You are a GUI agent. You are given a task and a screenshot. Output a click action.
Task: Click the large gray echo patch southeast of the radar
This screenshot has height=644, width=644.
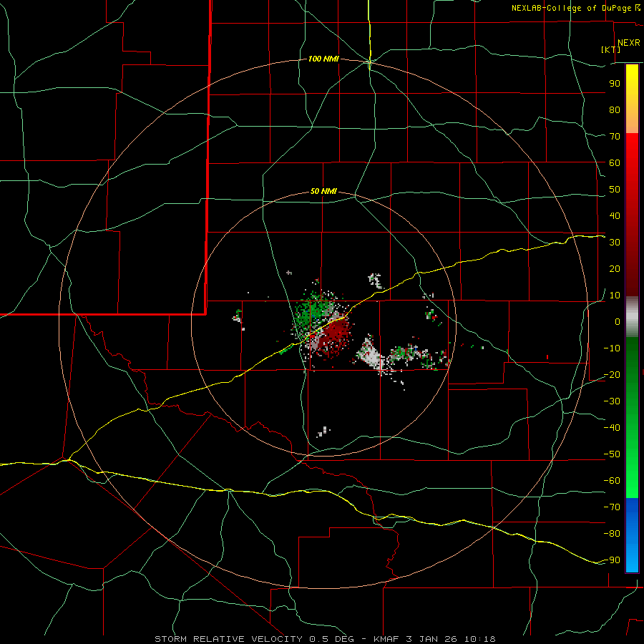coord(371,354)
